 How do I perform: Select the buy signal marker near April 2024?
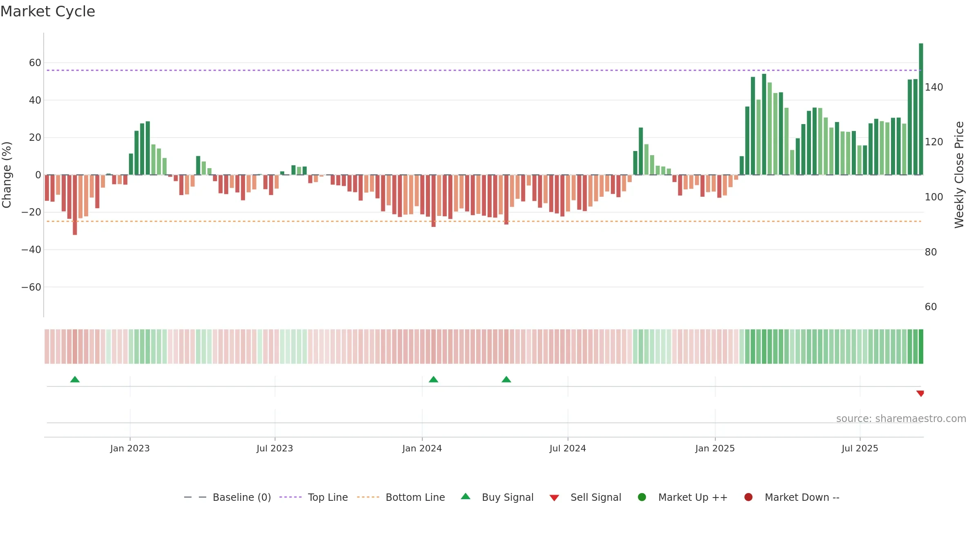(x=506, y=380)
